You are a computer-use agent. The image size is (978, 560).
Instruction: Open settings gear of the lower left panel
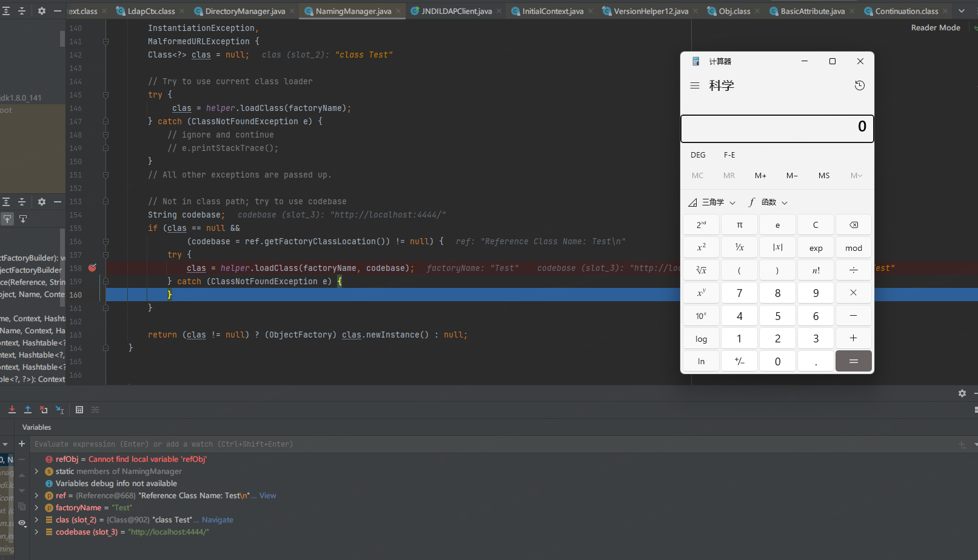pyautogui.click(x=42, y=202)
